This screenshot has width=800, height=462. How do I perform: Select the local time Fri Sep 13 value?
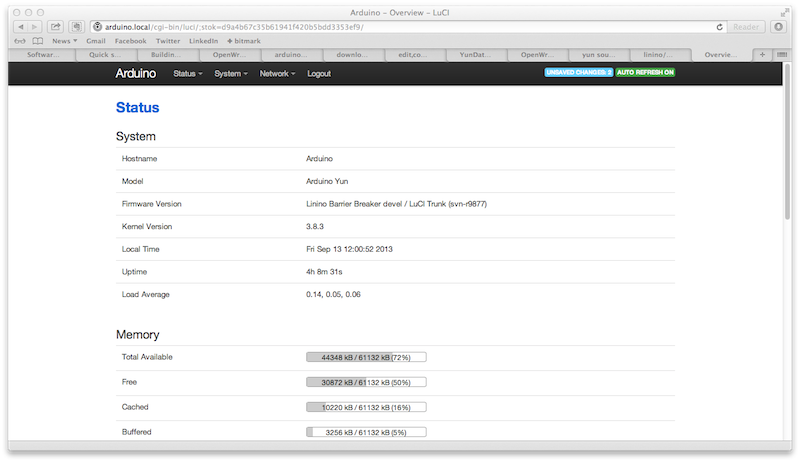349,249
